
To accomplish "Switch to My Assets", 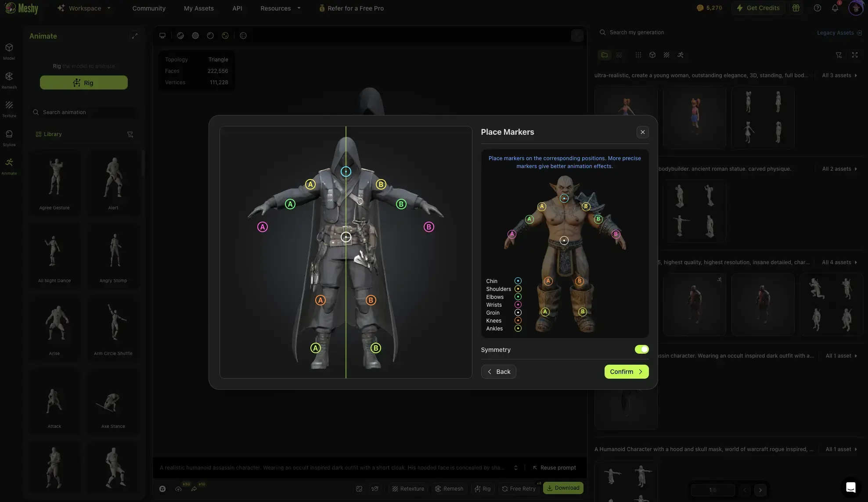I will (x=198, y=8).
